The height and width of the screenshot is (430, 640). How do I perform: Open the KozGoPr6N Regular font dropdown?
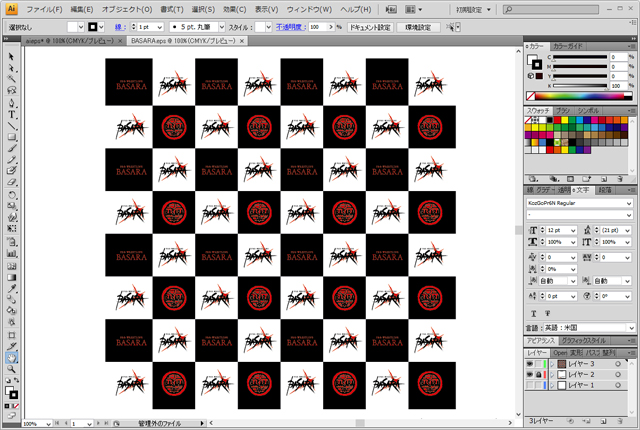[x=629, y=203]
